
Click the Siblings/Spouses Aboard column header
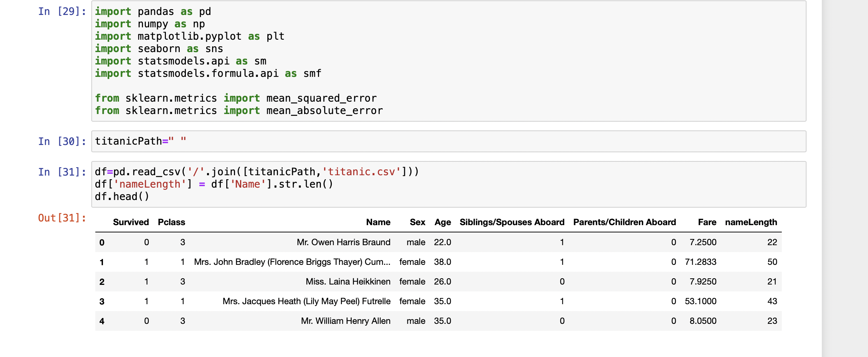512,222
